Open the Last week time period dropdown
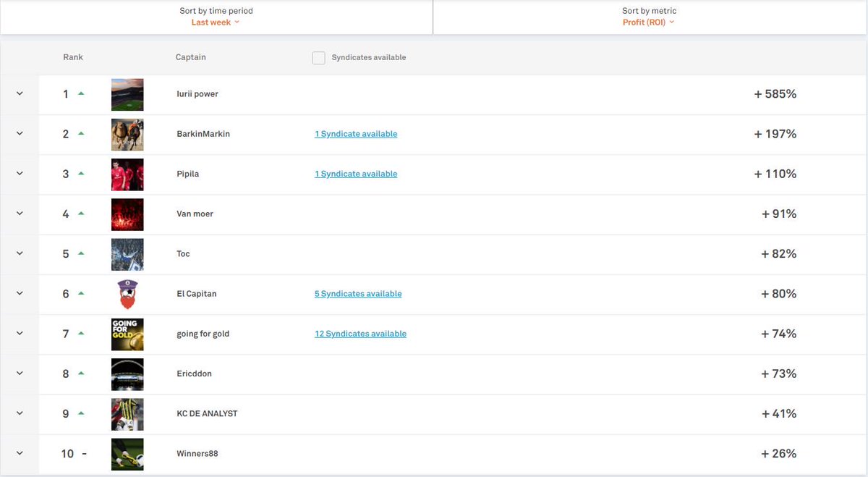The height and width of the screenshot is (477, 868). tap(216, 22)
